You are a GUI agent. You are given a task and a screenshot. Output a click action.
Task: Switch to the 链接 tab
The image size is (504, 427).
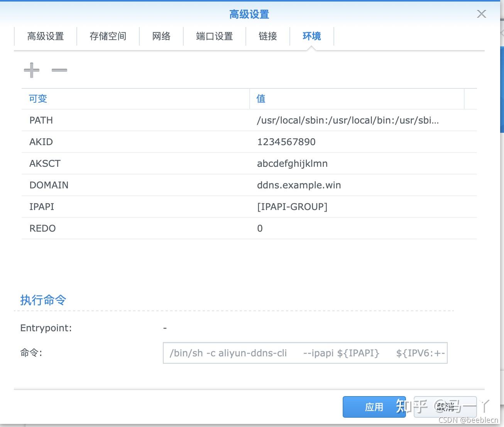click(267, 36)
